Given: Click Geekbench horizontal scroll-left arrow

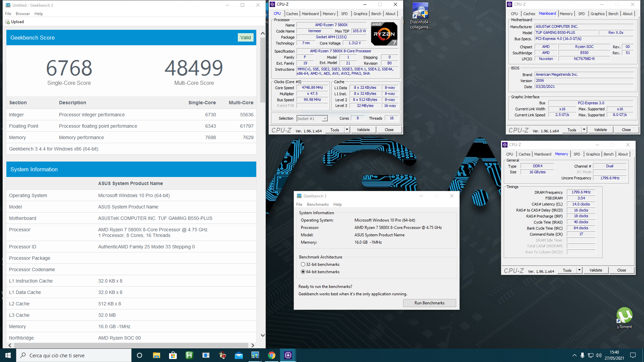Looking at the screenshot, I should point(10,345).
